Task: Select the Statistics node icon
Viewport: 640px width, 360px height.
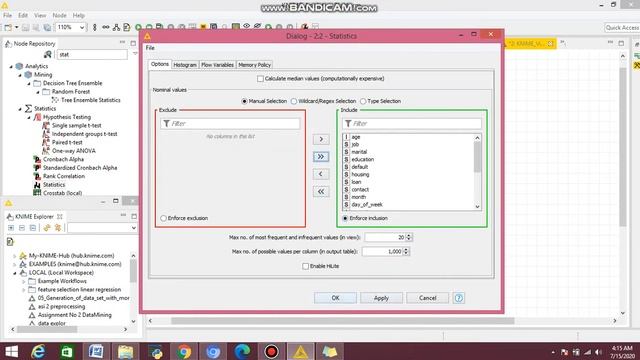Action: [37, 184]
